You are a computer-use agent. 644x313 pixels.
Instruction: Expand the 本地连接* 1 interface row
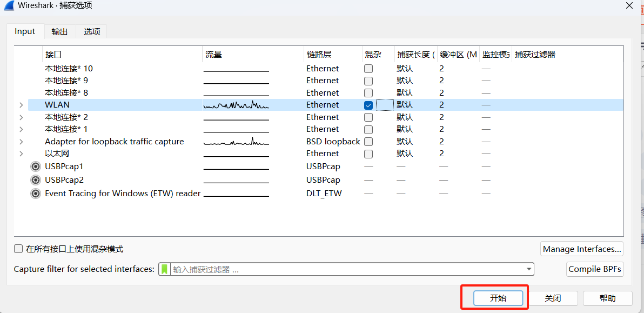click(21, 129)
